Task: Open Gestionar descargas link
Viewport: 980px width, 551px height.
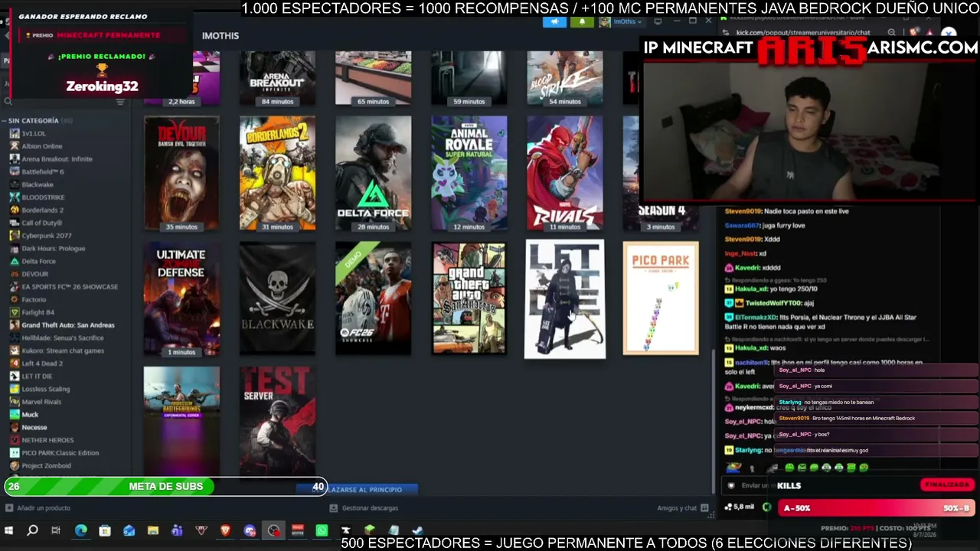Action: (x=364, y=508)
